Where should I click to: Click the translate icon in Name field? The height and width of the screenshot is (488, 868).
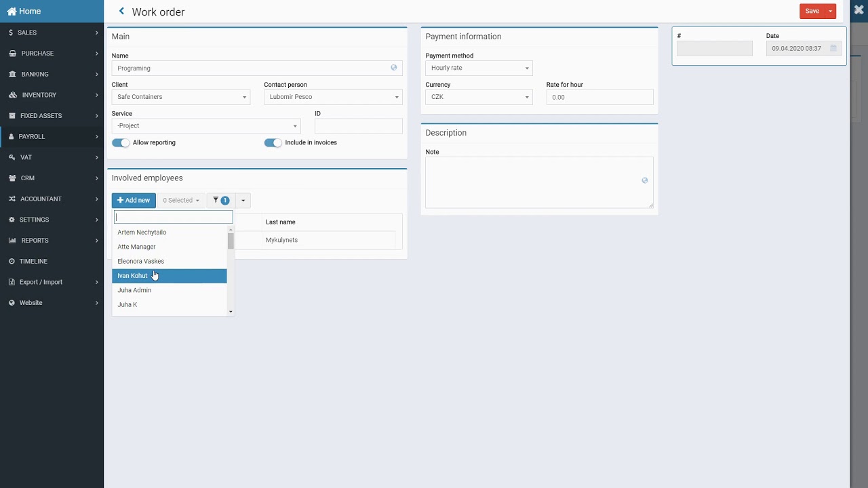(393, 68)
